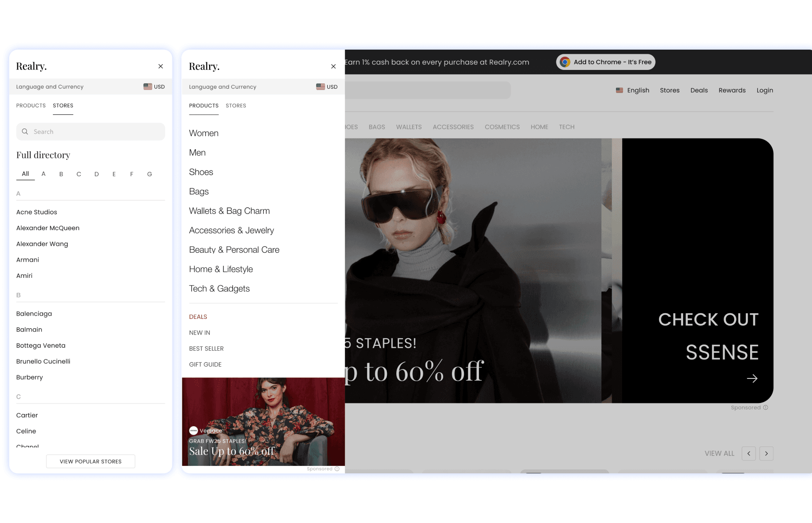Screen dimensions: 812x523
Task: Click the Chrome logo icon
Action: pyautogui.click(x=565, y=62)
